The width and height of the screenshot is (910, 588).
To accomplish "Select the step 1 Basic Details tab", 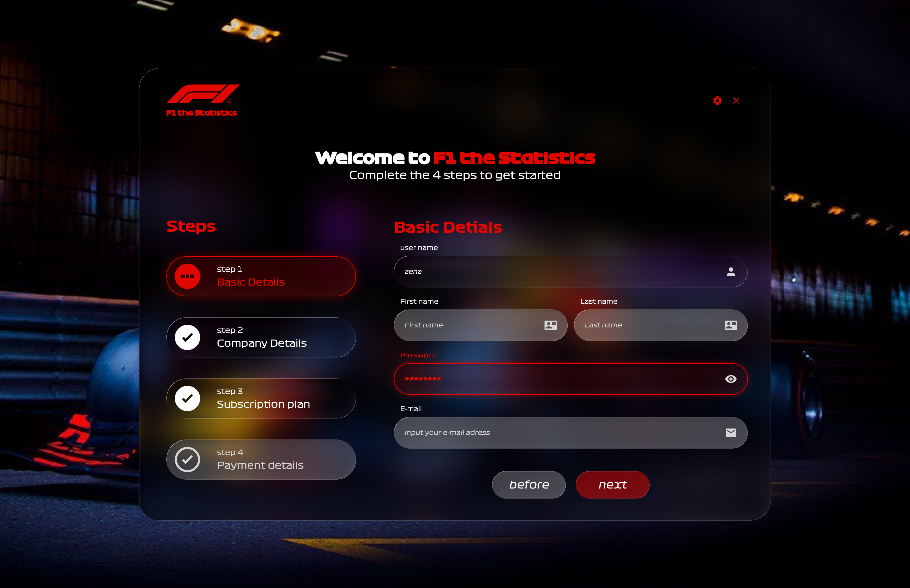I will click(261, 276).
